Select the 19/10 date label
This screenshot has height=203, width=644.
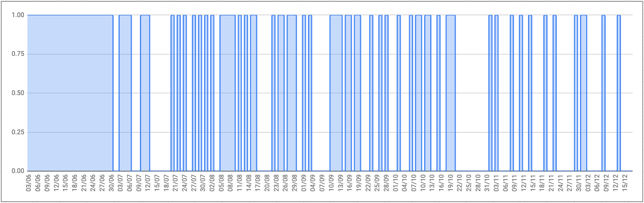(x=451, y=183)
